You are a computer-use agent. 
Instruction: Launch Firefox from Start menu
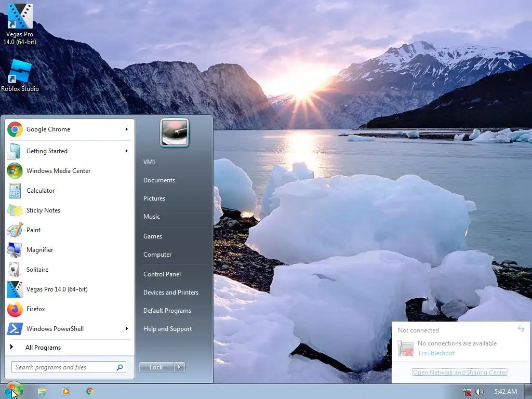pos(69,309)
